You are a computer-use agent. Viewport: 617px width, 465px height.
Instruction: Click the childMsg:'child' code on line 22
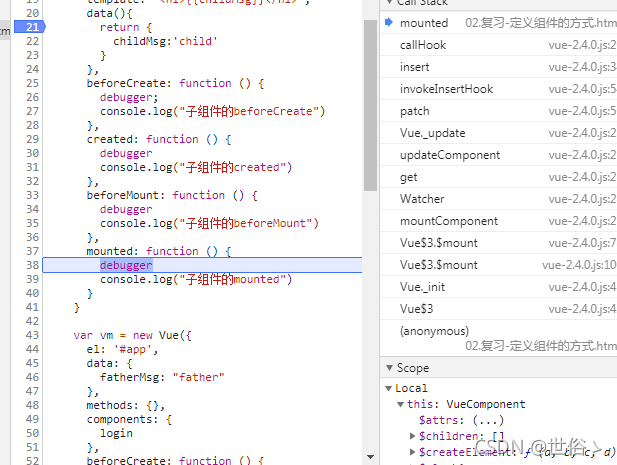point(165,41)
